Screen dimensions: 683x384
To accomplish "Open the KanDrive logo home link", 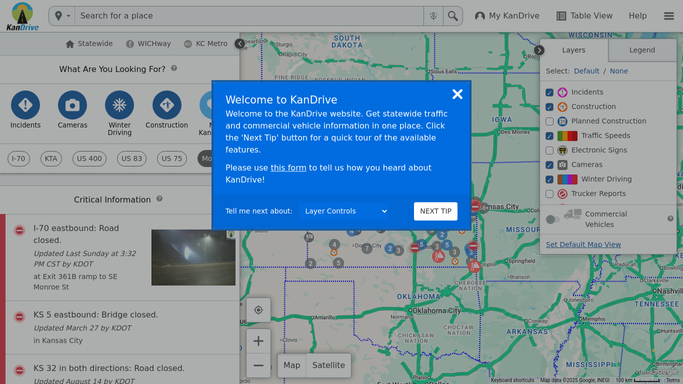I will click(x=22, y=16).
